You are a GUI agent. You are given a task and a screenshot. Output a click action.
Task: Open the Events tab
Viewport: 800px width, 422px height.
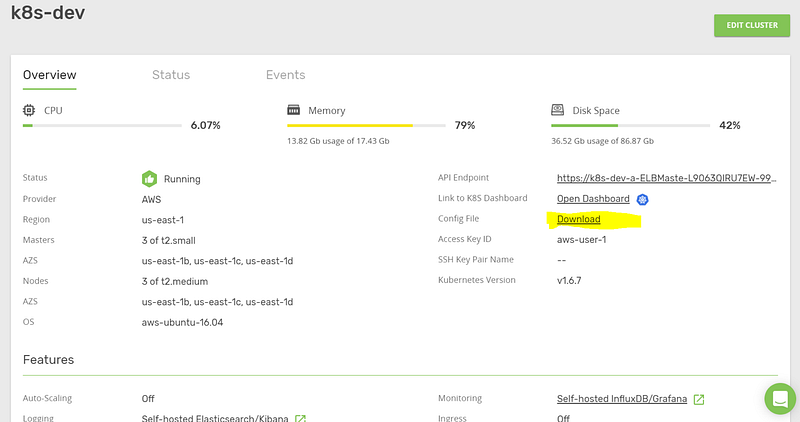click(x=285, y=75)
